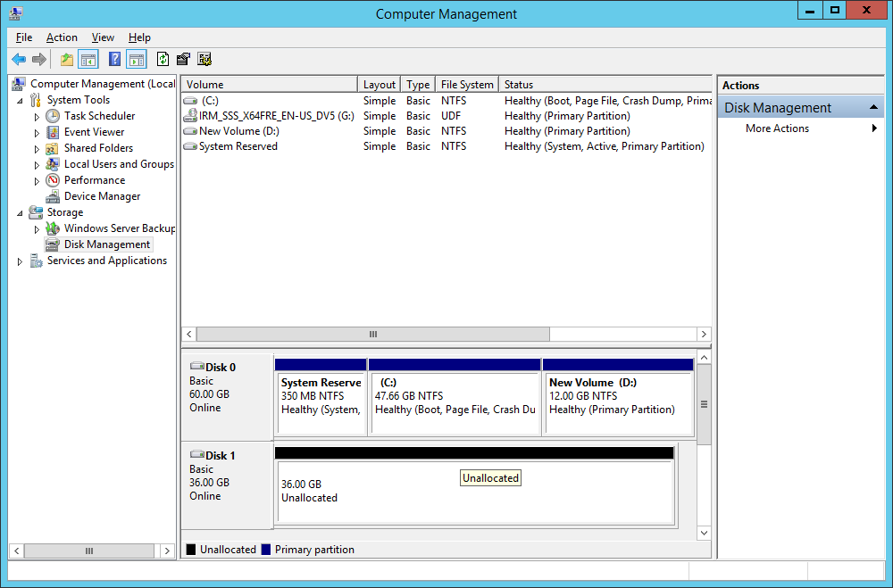
Task: Collapse the Storage tree node
Action: pos(21,212)
